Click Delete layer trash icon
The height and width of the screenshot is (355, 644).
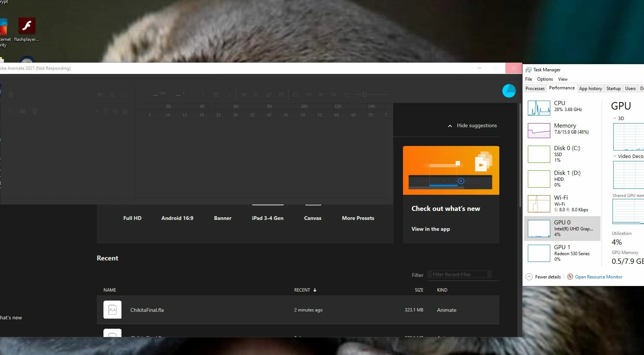(34, 111)
